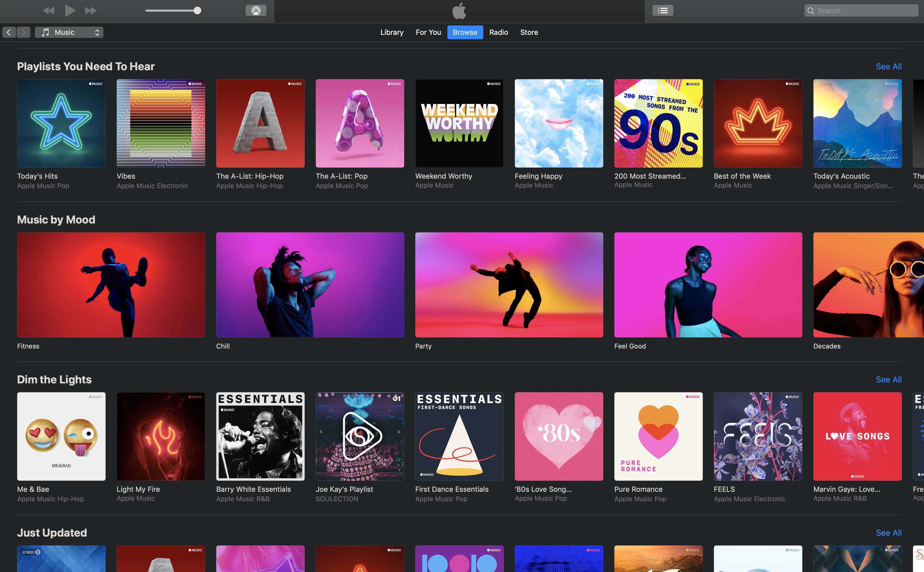Open the Music media type dropdown
This screenshot has width=924, height=572.
pos(69,33)
